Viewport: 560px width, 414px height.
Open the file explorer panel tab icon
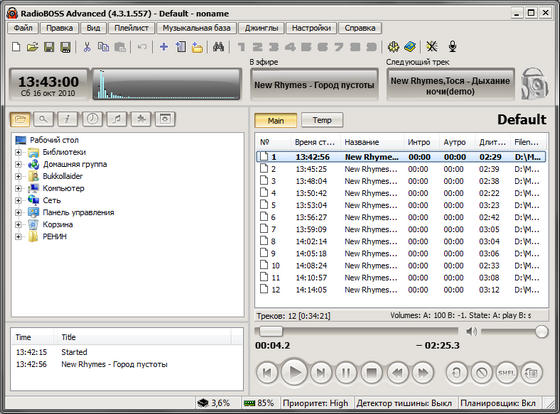20,119
